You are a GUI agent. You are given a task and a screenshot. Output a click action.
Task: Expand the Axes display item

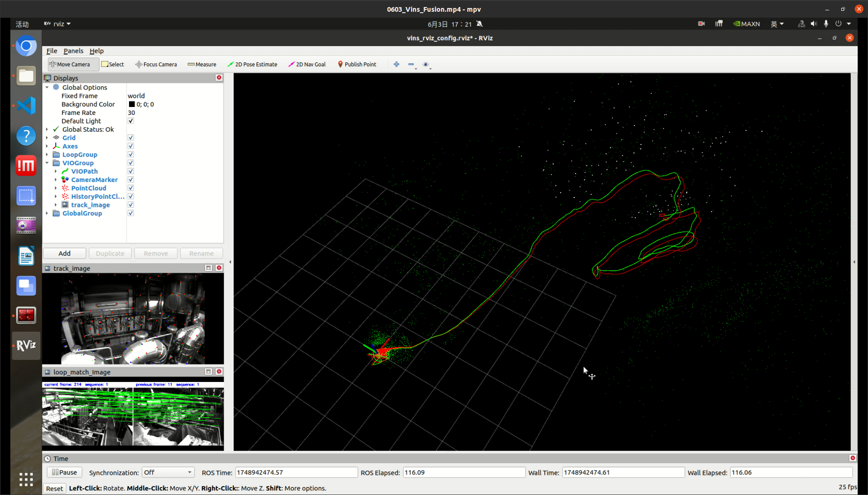(47, 146)
